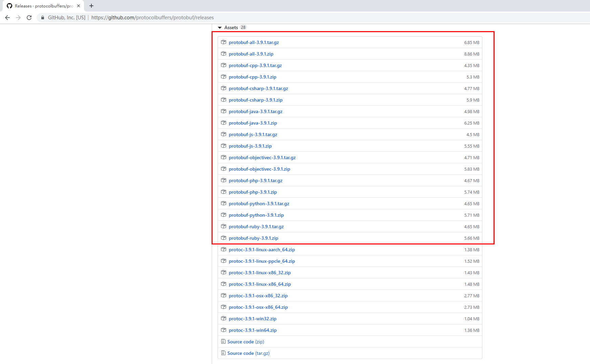Collapse the Assets section triangle
The image size is (590, 364).
coord(220,27)
